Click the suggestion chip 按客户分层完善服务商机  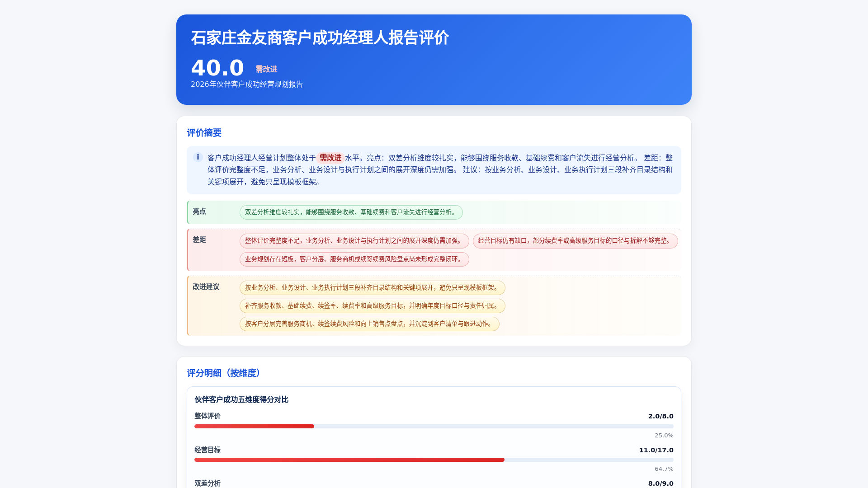click(369, 324)
